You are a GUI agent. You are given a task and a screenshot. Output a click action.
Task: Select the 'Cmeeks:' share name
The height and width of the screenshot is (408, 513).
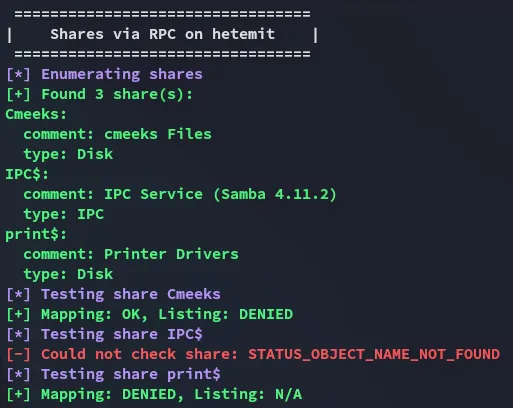click(x=36, y=114)
